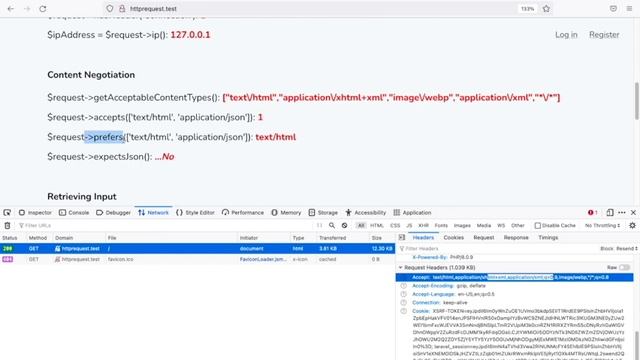Collapse the Request Headers section
640x360 pixels.
click(400, 268)
